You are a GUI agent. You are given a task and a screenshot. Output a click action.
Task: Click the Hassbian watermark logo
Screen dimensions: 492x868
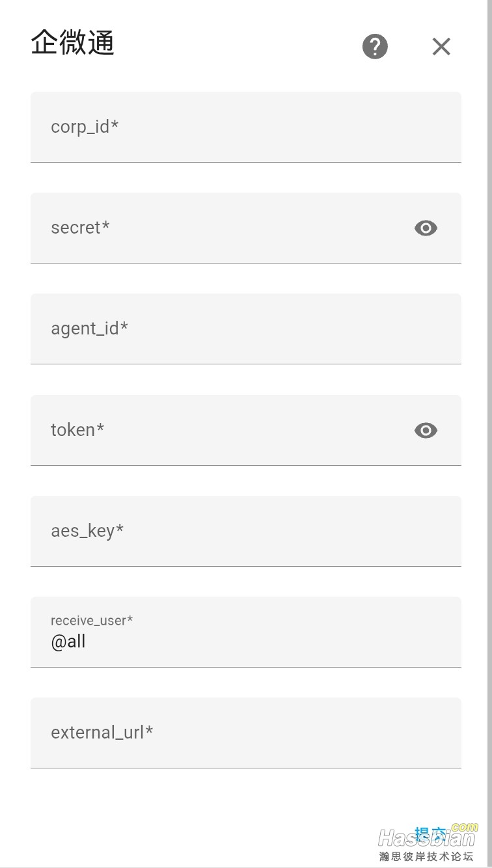[427, 838]
